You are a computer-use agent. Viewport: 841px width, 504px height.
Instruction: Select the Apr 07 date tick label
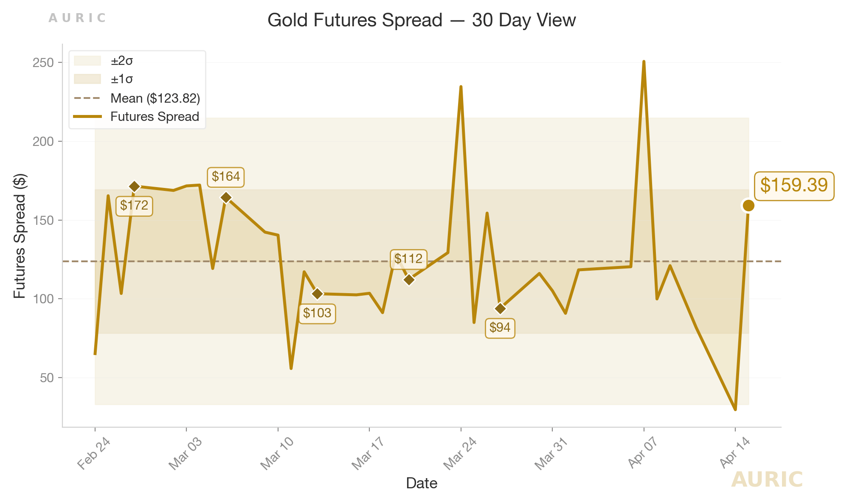(x=643, y=453)
